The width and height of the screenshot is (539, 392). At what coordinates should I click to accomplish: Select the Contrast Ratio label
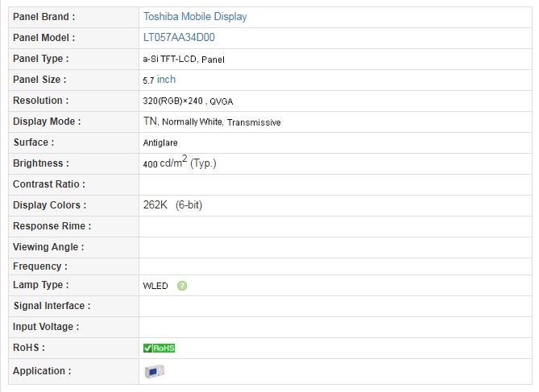coord(49,184)
